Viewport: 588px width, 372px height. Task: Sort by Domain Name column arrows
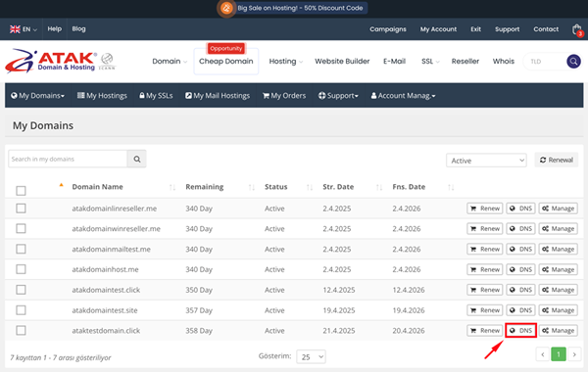point(172,187)
